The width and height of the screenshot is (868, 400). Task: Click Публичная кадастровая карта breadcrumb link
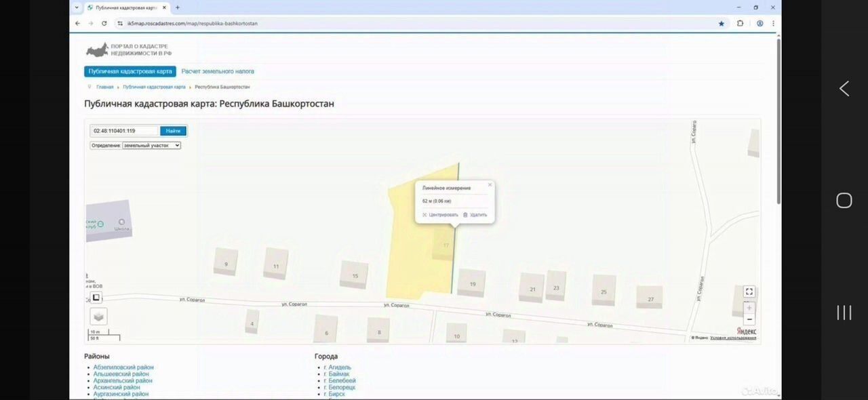pyautogui.click(x=154, y=87)
